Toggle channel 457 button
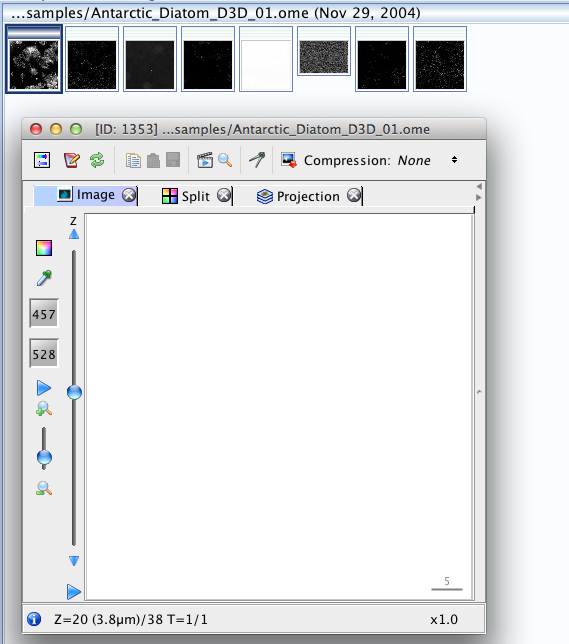Screen dimensions: 569x644 (44, 313)
